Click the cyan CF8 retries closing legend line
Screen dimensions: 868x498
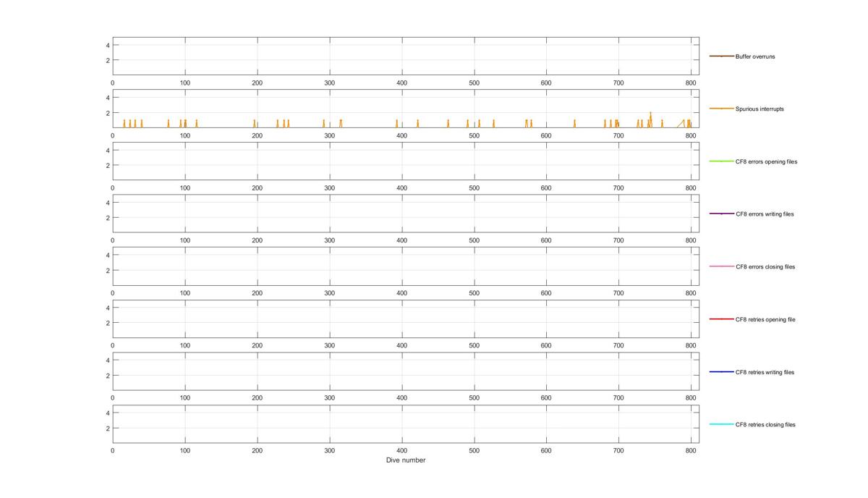tap(721, 424)
